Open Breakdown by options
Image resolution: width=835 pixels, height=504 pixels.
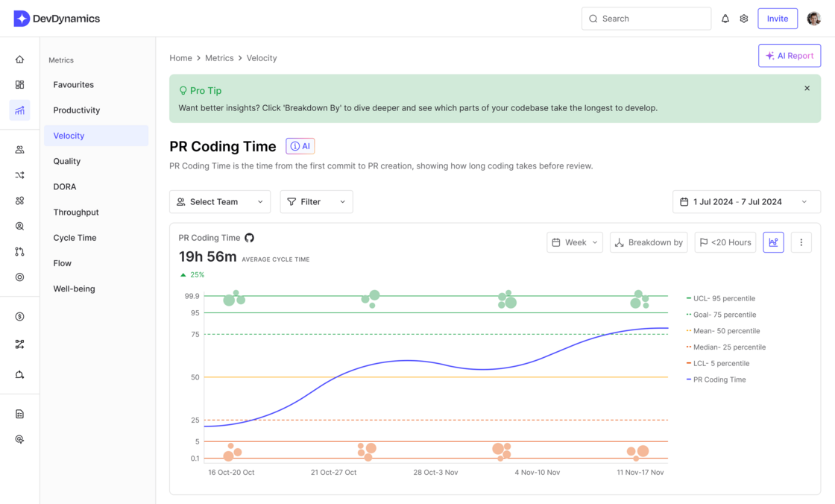coord(649,242)
